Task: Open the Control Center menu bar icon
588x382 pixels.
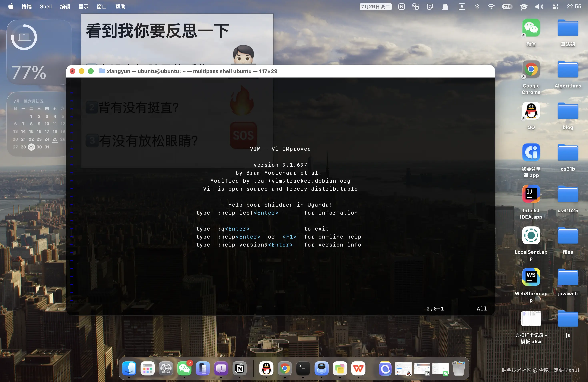Action: click(x=555, y=7)
